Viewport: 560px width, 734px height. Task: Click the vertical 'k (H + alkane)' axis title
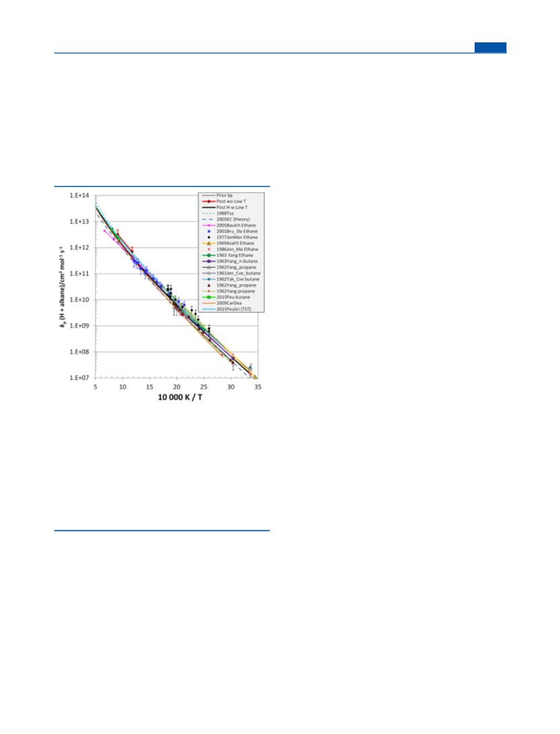[62, 287]
